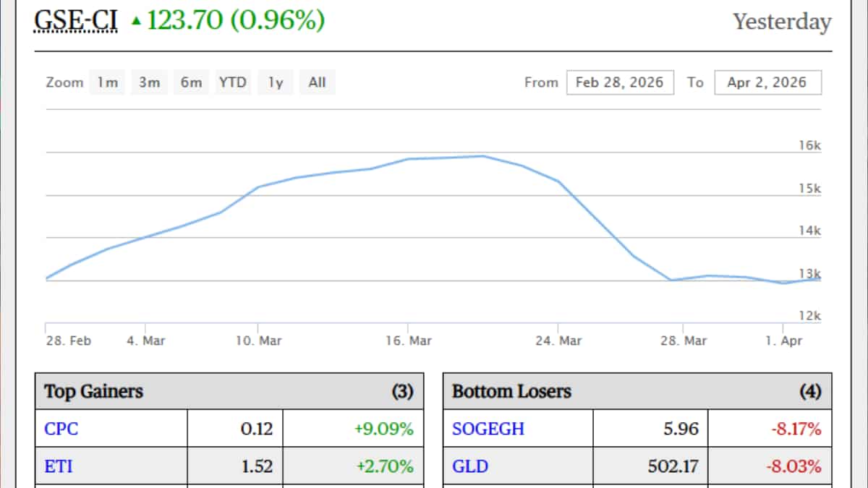Open the CPC stock page
Image resolution: width=868 pixels, height=488 pixels.
pos(62,429)
